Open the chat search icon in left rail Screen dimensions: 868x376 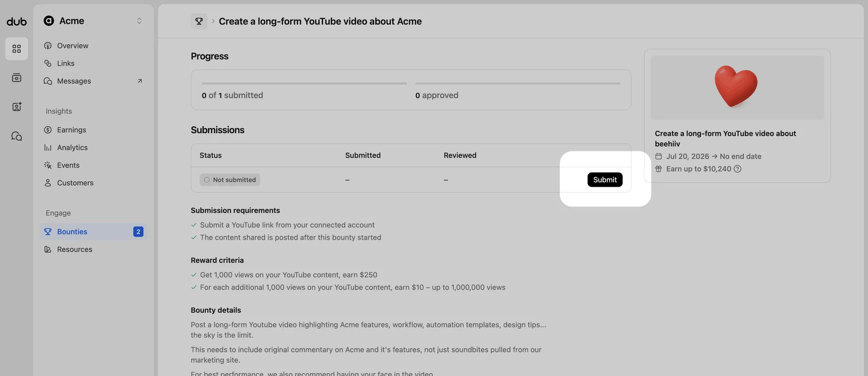17,136
